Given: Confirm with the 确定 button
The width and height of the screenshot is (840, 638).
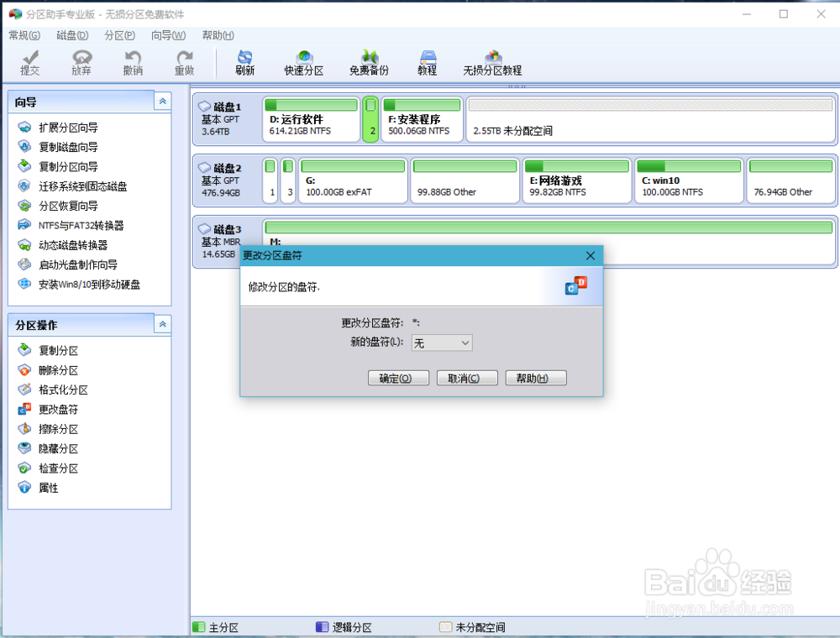Looking at the screenshot, I should tap(398, 378).
